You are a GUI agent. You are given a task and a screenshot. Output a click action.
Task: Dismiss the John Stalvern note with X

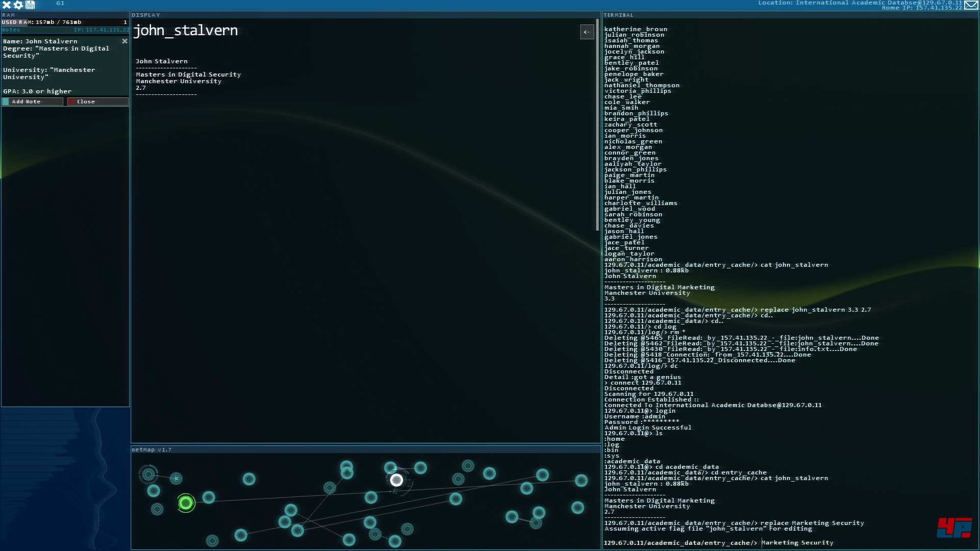coord(125,41)
